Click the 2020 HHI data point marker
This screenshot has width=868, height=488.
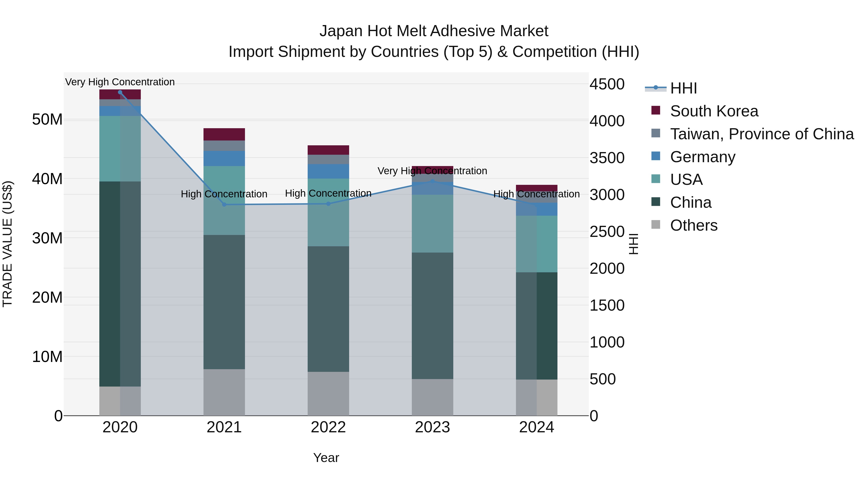click(120, 92)
